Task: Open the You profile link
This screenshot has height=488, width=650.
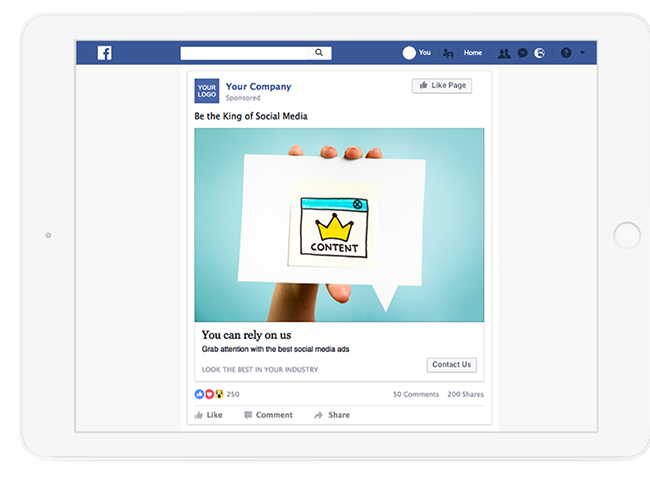Action: (x=424, y=53)
